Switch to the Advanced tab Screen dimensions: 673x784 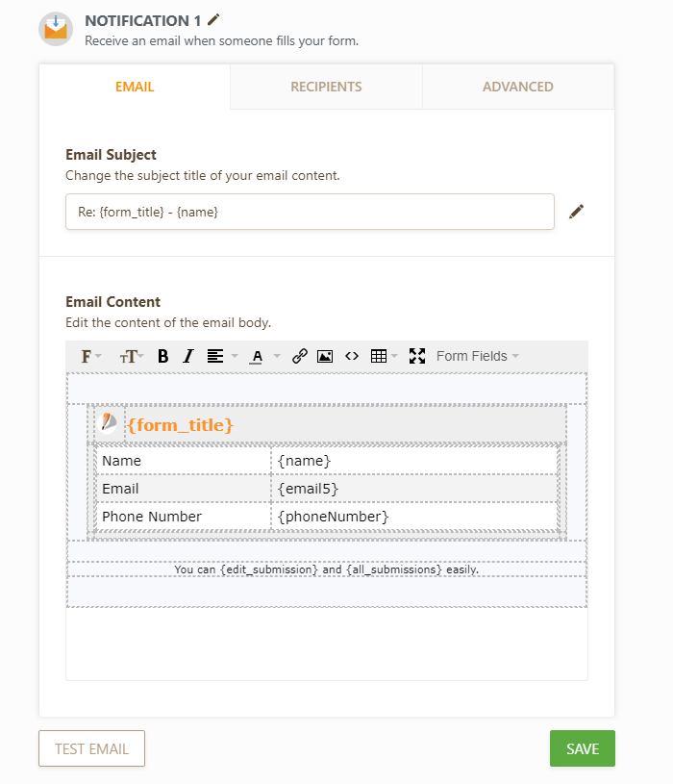(x=517, y=87)
